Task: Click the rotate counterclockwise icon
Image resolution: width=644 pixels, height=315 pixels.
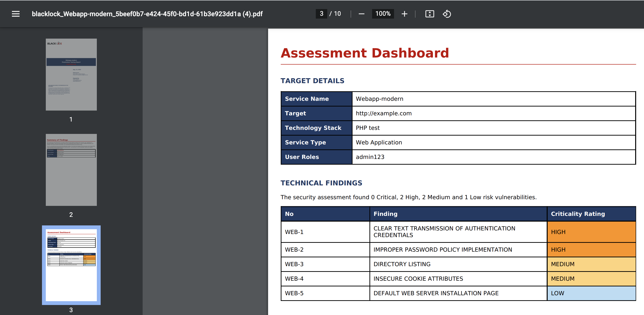Action: point(447,14)
